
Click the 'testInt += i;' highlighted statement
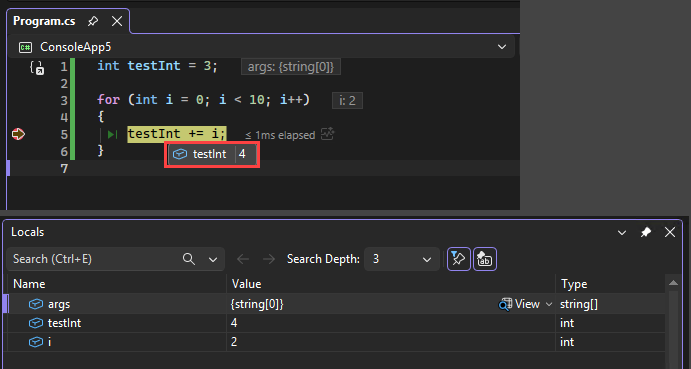pos(177,134)
